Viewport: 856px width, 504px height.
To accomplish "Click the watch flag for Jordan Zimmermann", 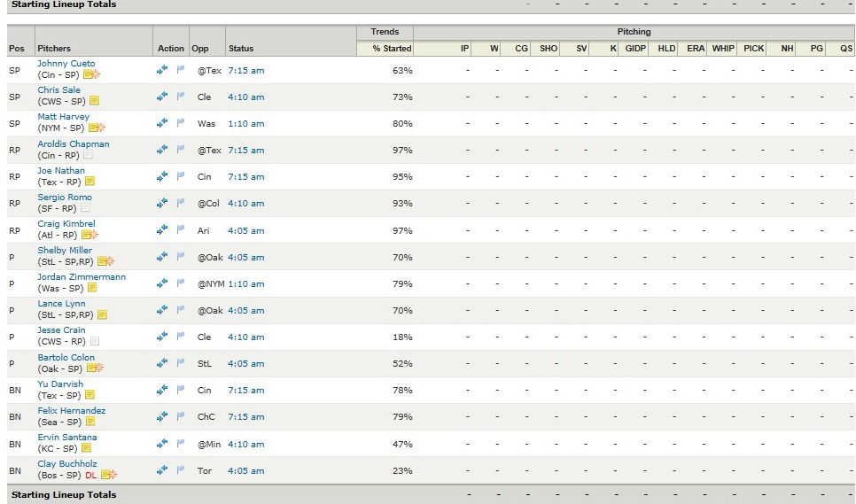I will click(x=181, y=283).
